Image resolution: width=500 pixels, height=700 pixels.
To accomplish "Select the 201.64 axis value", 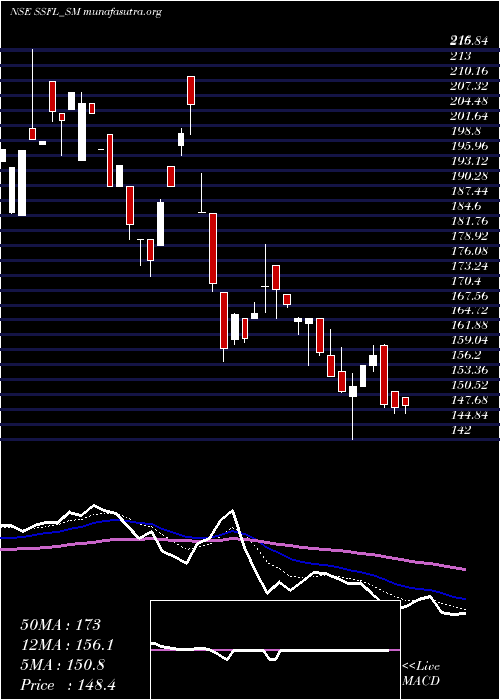I will point(469,116).
